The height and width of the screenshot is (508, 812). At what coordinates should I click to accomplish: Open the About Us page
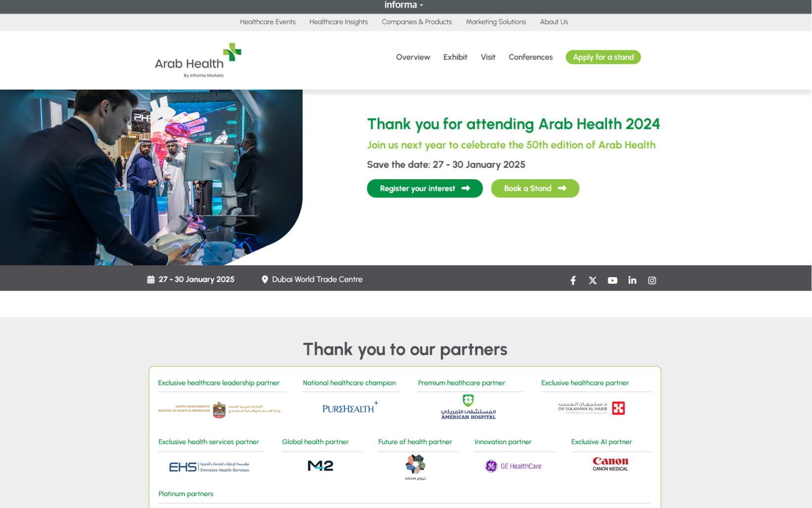point(554,22)
